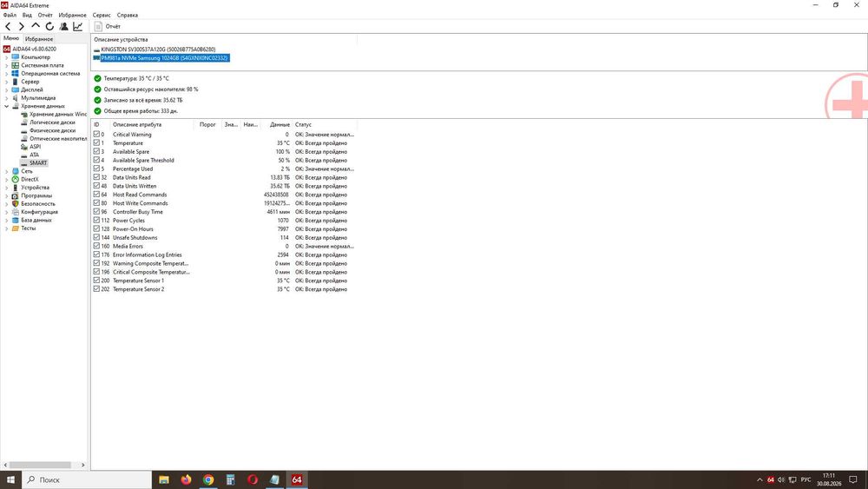
Task: Click the Конфигурация tree icon
Action: click(15, 212)
